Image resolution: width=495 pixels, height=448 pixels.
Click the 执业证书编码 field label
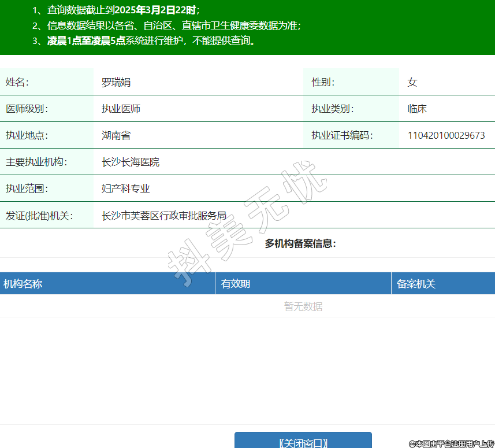(x=342, y=135)
